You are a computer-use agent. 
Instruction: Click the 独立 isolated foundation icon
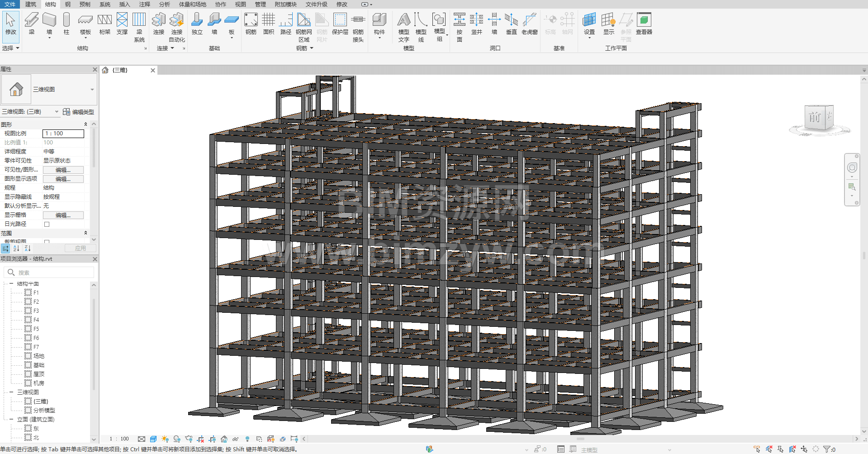click(x=197, y=20)
